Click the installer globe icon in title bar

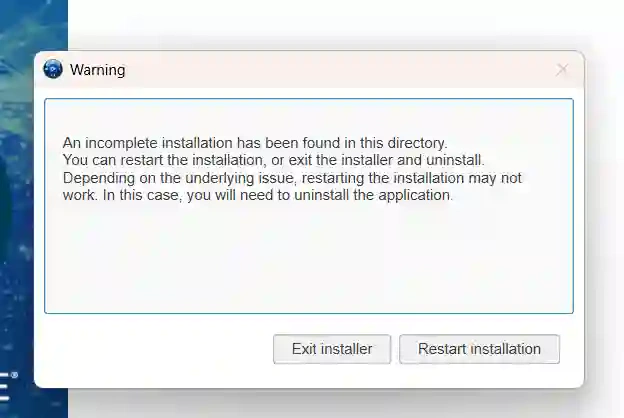53,70
